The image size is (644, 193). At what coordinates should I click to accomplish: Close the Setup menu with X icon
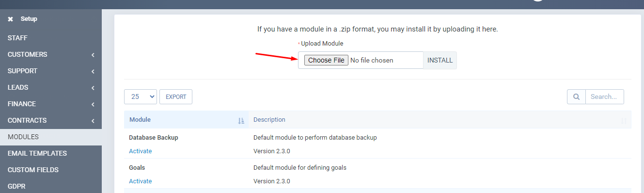pyautogui.click(x=10, y=19)
